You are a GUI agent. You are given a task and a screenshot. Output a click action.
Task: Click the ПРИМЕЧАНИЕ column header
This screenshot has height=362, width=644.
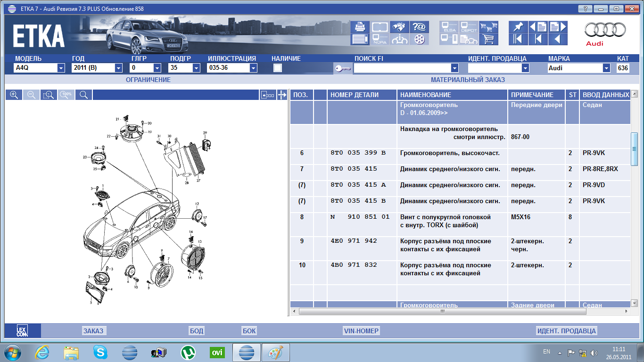(537, 95)
